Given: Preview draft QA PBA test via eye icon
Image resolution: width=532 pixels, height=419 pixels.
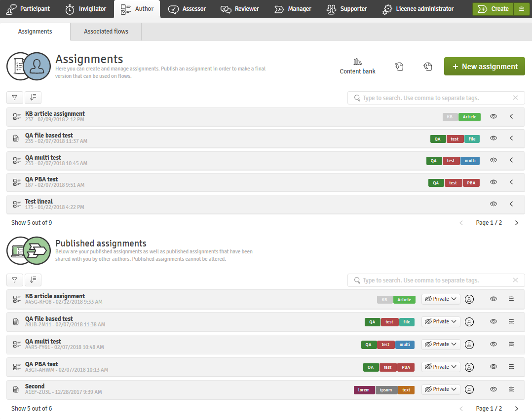Looking at the screenshot, I should (x=494, y=182).
